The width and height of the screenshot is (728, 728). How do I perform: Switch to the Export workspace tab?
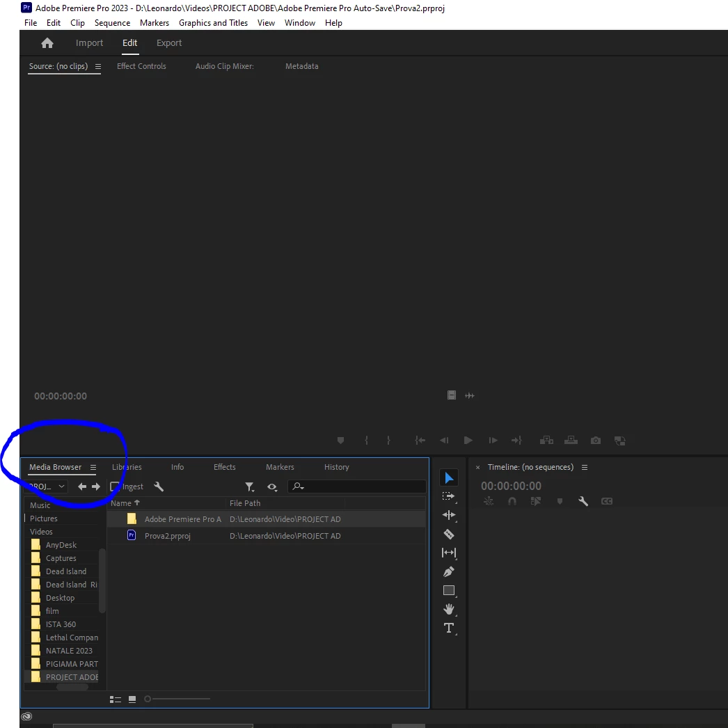coord(169,43)
